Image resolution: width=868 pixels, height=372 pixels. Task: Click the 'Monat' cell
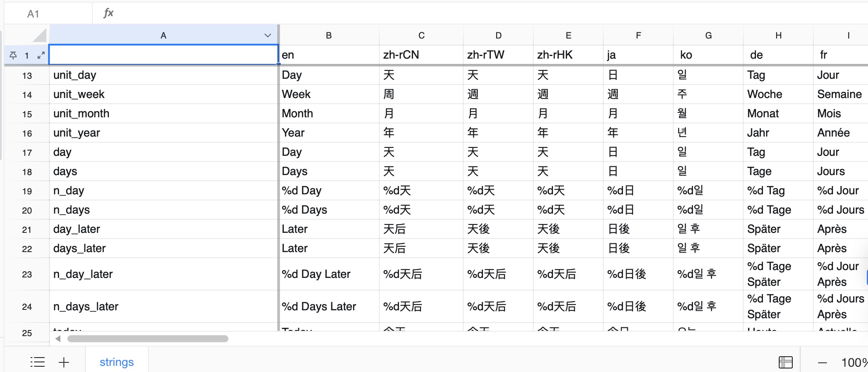tap(778, 113)
